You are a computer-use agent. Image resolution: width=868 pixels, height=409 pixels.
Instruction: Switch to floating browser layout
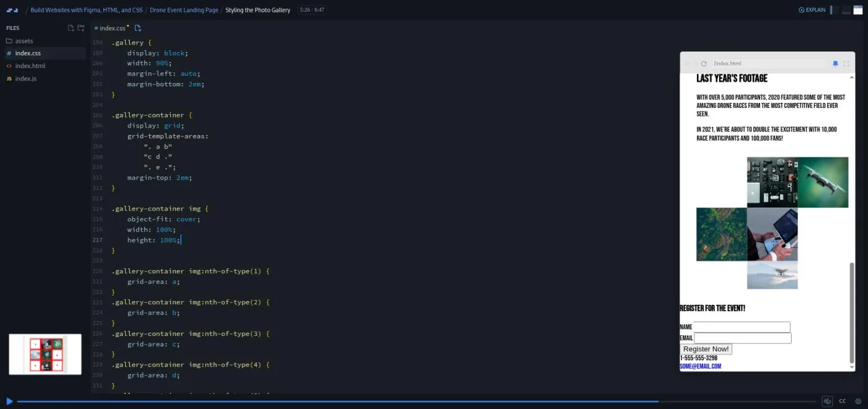(858, 10)
